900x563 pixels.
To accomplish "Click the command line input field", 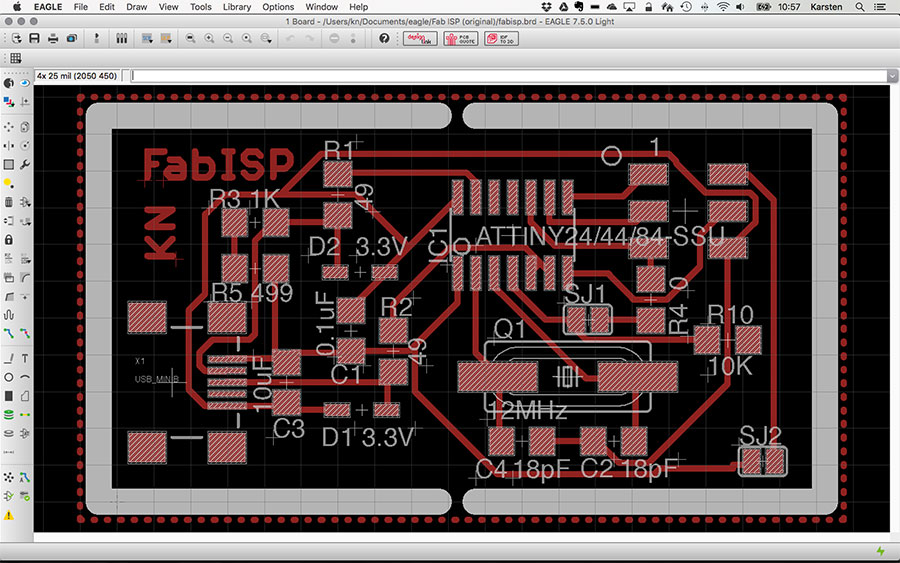I will (x=509, y=76).
